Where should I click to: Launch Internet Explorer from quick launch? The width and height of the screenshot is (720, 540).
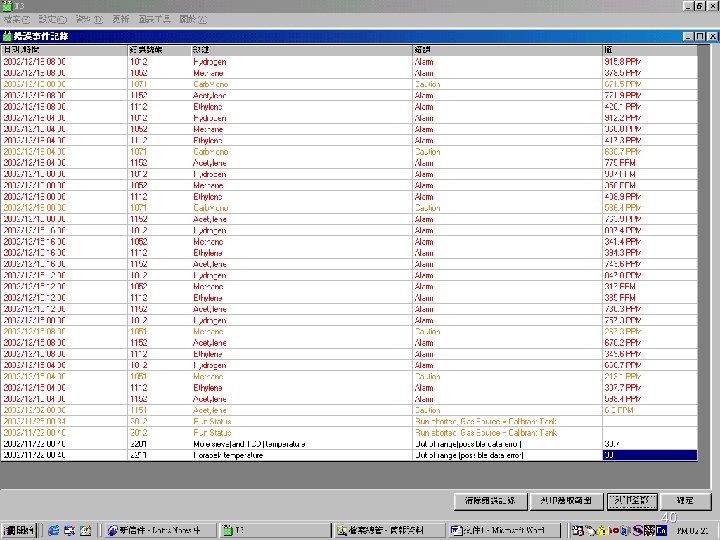click(54, 530)
